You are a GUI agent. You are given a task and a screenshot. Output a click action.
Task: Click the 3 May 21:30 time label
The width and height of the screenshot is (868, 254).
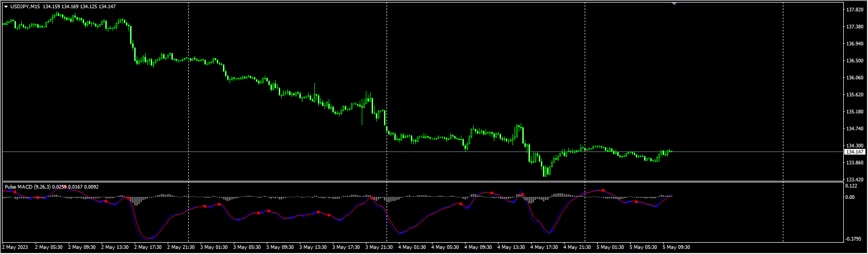click(x=379, y=247)
